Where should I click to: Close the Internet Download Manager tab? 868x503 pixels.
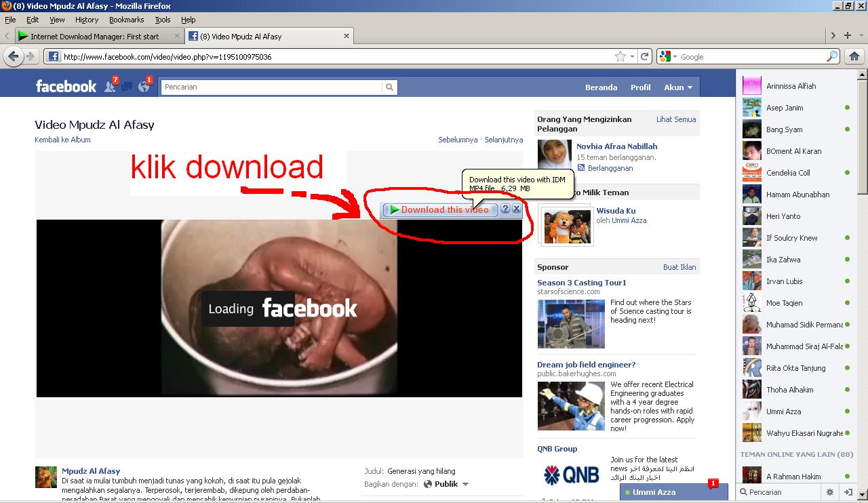[x=177, y=36]
